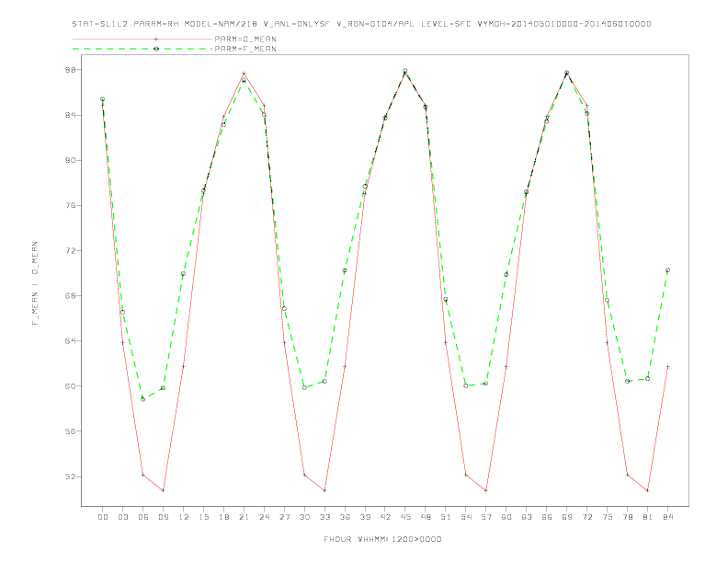Click forecast hour 45 on the horizontal axis
Viewport: 728px width, 563px height.
[405, 517]
